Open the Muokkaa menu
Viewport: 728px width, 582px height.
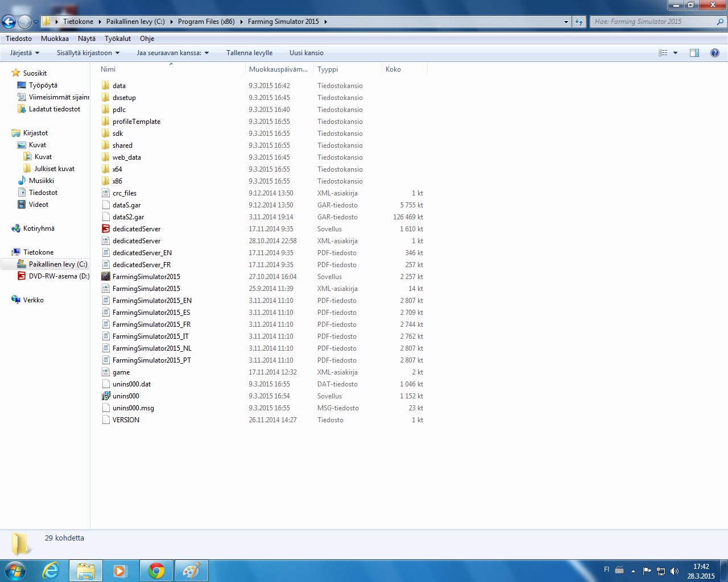tap(55, 39)
